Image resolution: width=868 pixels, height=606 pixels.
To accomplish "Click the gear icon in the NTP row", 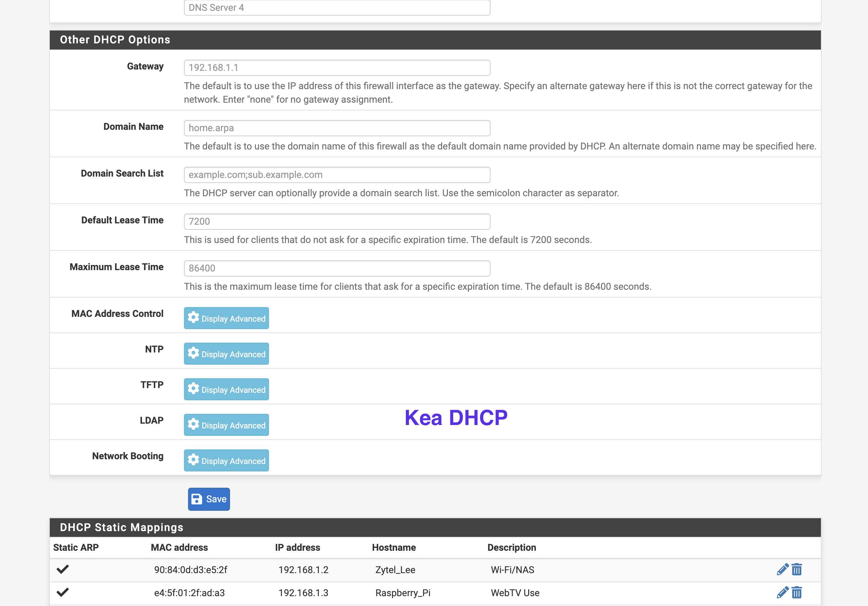I will [x=193, y=353].
